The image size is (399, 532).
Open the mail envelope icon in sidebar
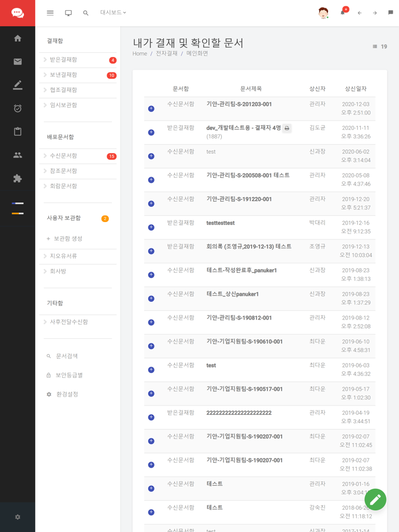coord(18,62)
